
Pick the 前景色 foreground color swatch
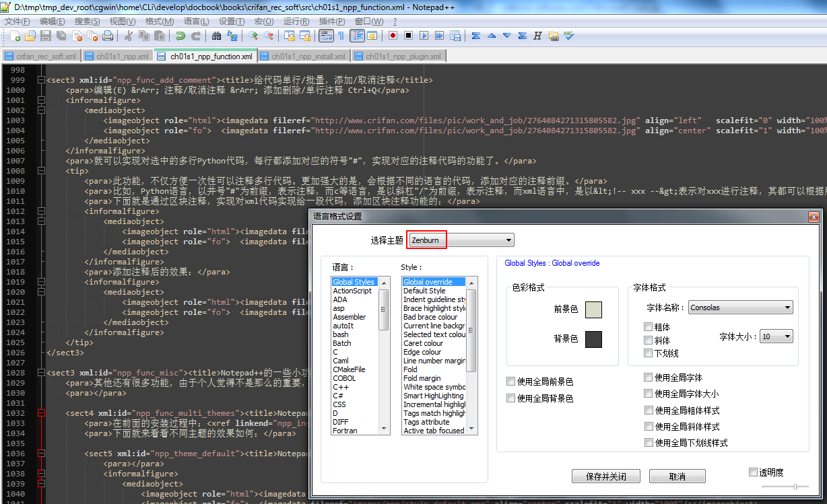coord(593,310)
